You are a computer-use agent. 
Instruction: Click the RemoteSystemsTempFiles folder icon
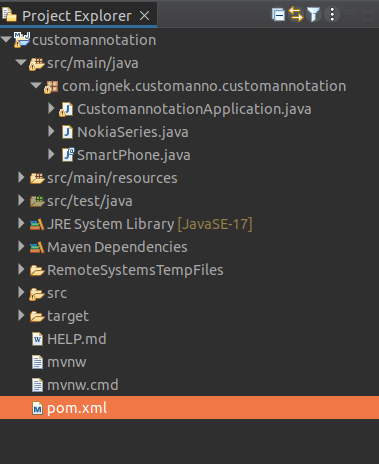click(x=37, y=270)
